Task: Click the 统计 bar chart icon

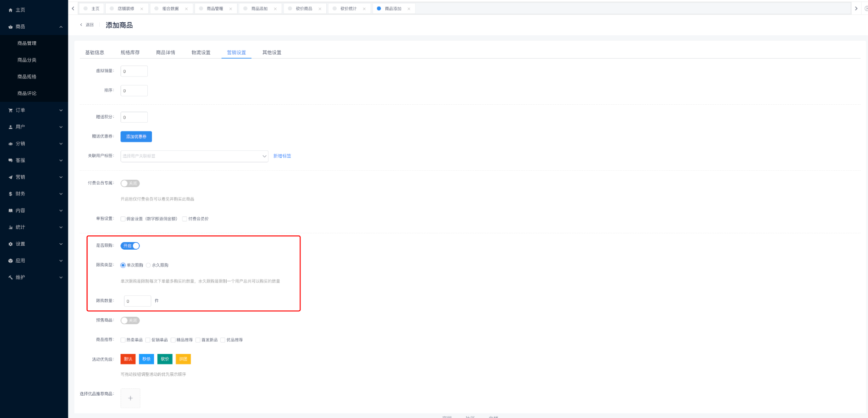Action: (x=10, y=227)
